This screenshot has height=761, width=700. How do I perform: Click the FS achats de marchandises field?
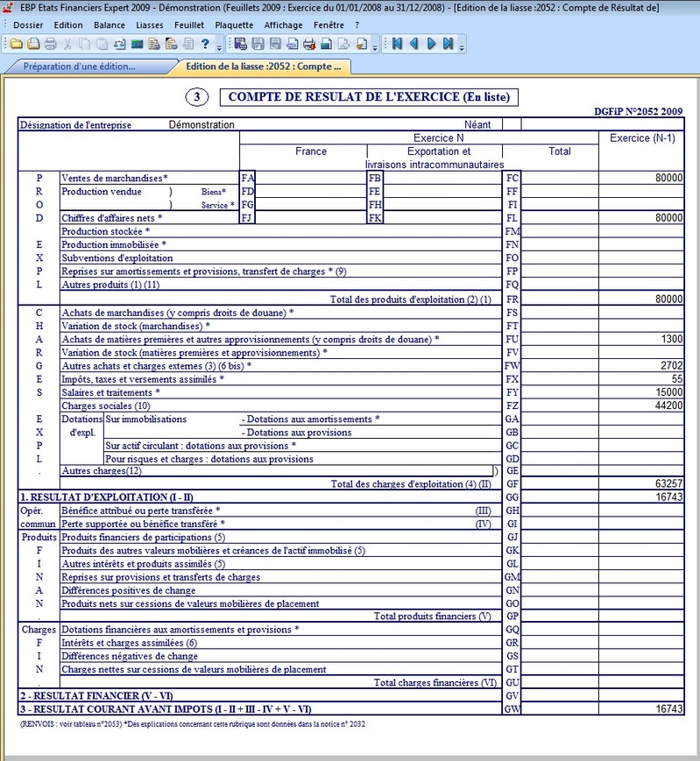[560, 313]
